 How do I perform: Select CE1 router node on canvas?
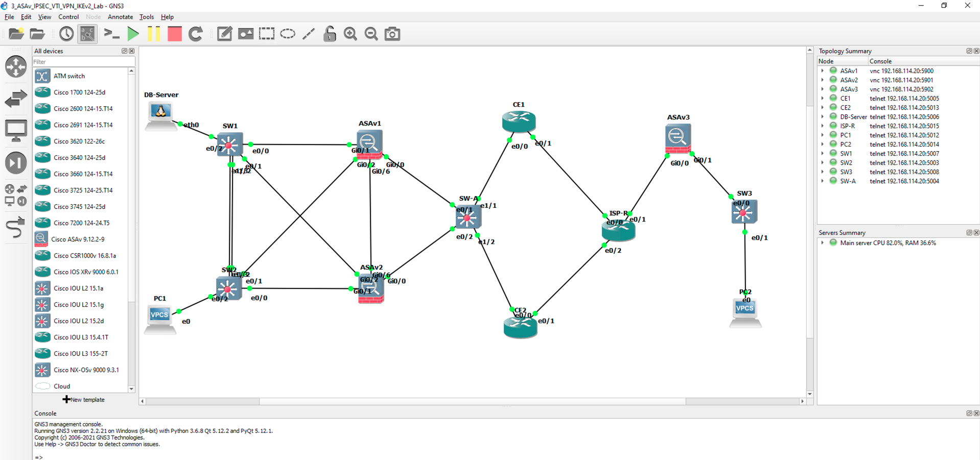tap(519, 122)
